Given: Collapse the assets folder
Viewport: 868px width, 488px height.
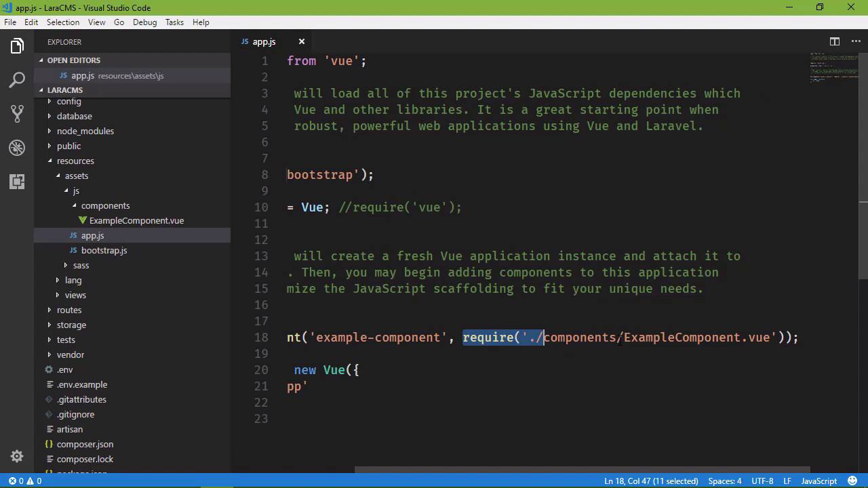Looking at the screenshot, I should click(132, 176).
